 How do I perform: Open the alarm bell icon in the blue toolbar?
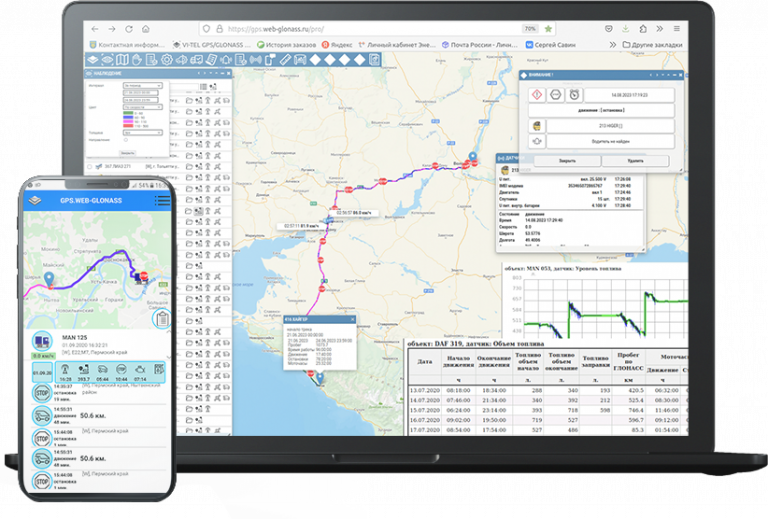coord(226,60)
